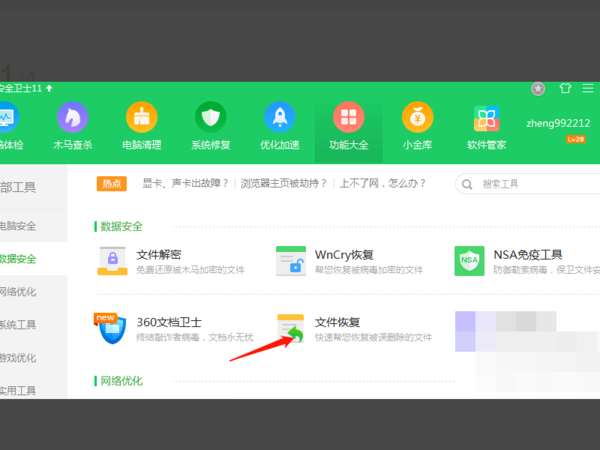Launch the NSA免疫工具 immunity tool
This screenshot has width=600, height=450.
(469, 261)
